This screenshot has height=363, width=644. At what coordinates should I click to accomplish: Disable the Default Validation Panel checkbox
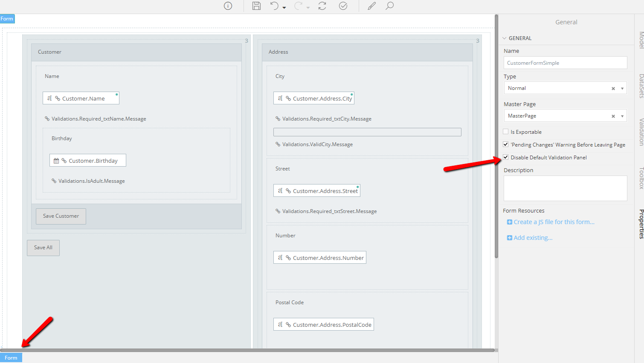tap(505, 157)
